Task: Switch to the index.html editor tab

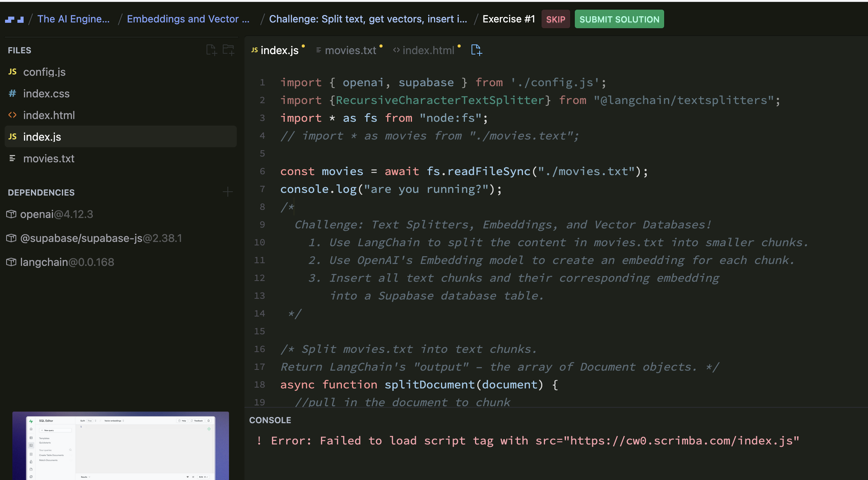Action: (428, 50)
